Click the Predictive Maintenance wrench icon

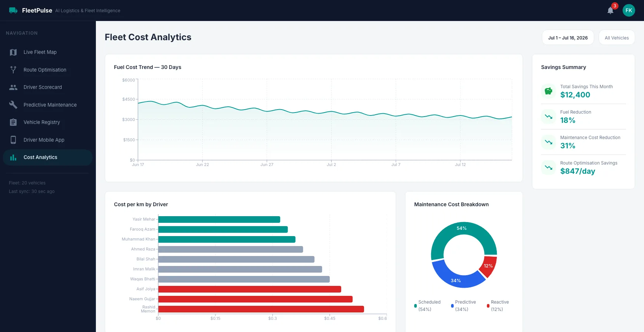click(13, 105)
